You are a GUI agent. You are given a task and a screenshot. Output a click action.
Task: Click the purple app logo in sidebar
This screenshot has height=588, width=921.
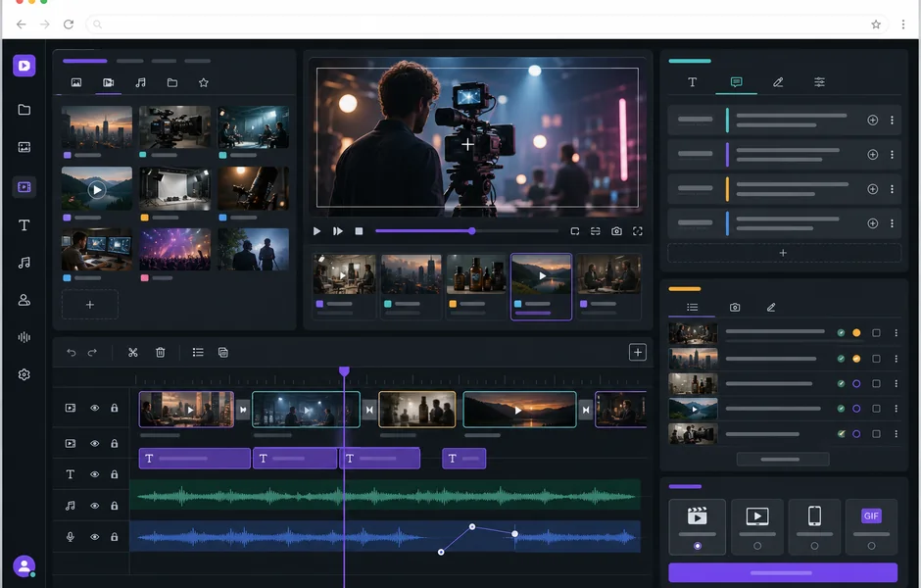pyautogui.click(x=24, y=66)
